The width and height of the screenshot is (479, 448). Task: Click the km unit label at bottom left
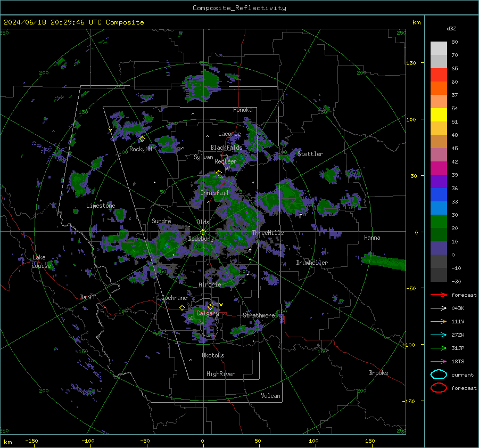point(7,442)
